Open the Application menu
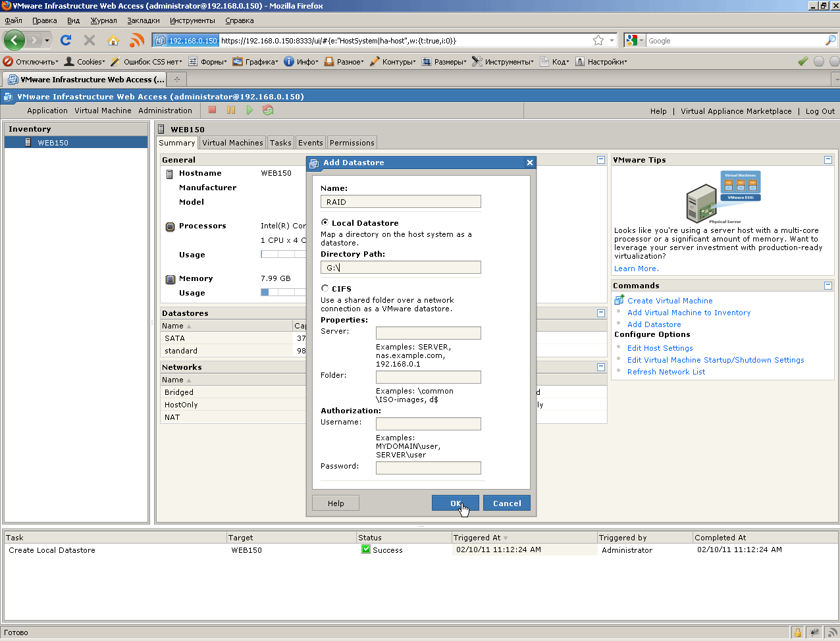Screen dimensions: 840x641 click(x=47, y=111)
